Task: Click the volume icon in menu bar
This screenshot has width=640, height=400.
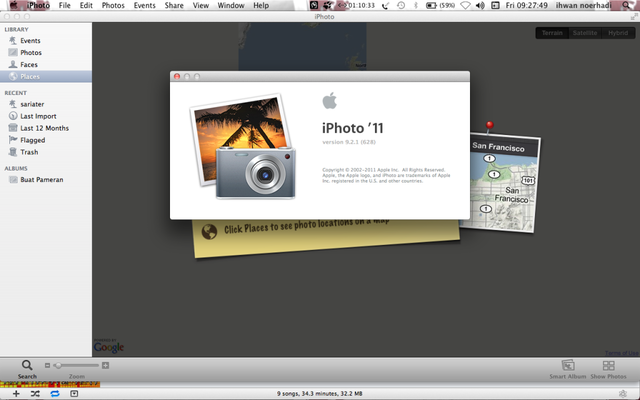Action: (480, 5)
